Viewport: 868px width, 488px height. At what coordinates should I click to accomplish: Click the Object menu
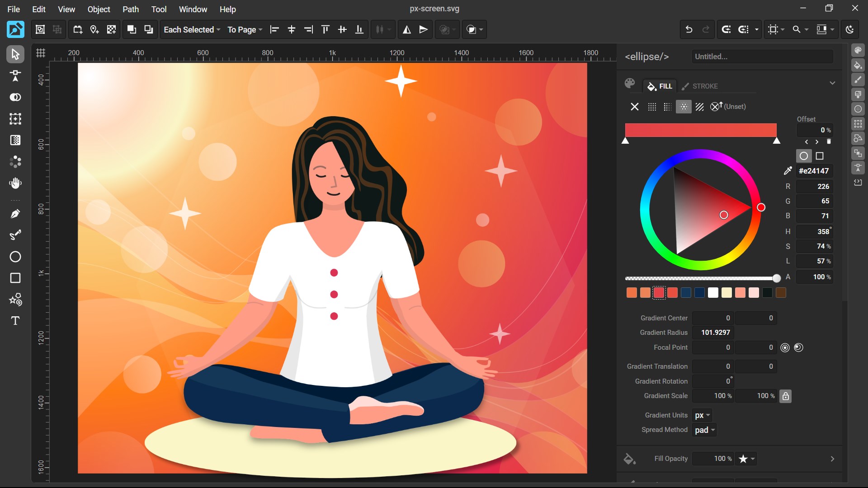coord(99,9)
